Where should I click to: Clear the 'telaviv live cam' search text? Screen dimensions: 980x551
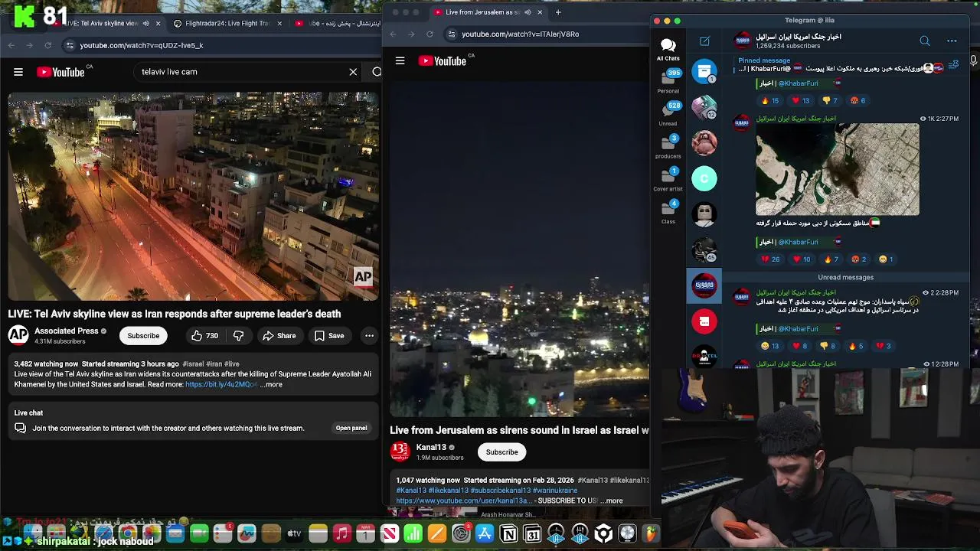pos(353,72)
